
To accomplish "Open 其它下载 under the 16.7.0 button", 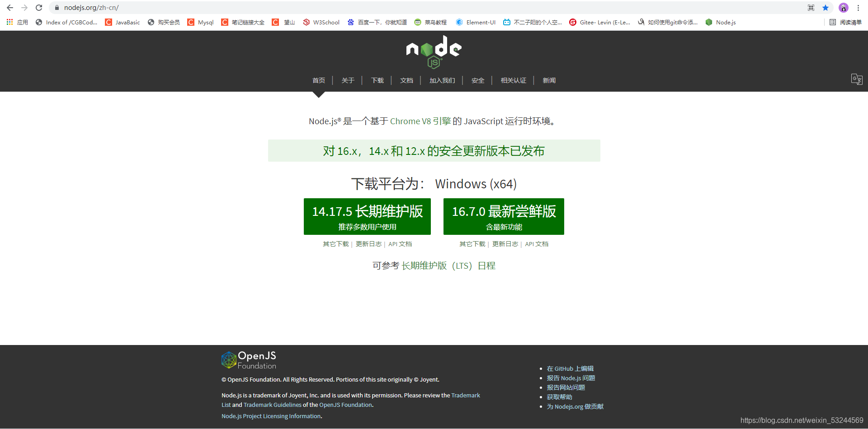I will click(x=472, y=244).
